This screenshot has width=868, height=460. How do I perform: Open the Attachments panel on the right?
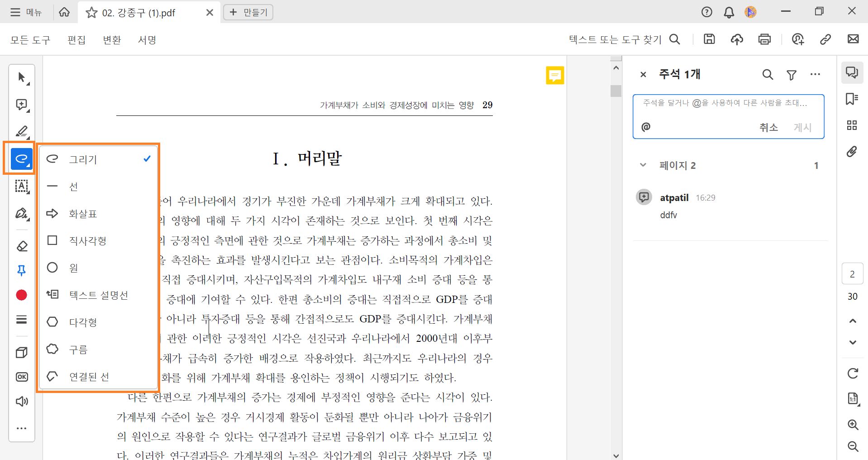tap(852, 152)
